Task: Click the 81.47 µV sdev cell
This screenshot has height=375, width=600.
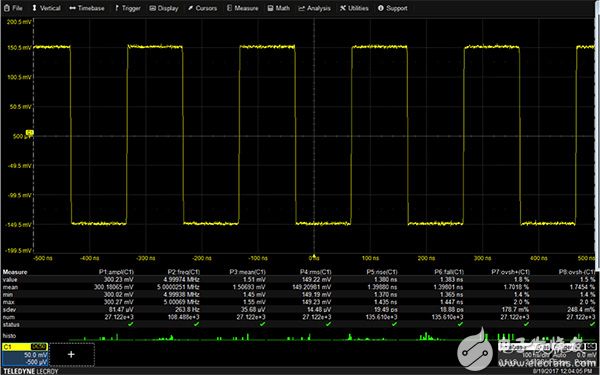Action: [120, 310]
